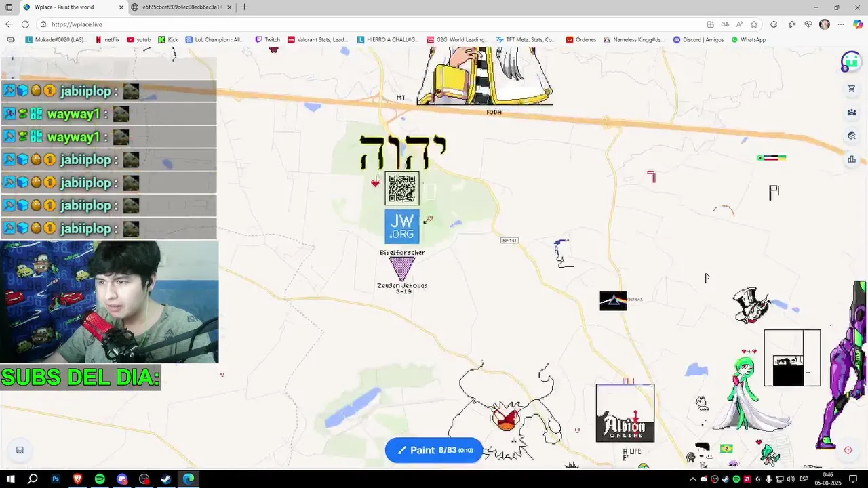The height and width of the screenshot is (488, 868).
Task: Click the QR code pixel art on map
Action: [x=402, y=188]
